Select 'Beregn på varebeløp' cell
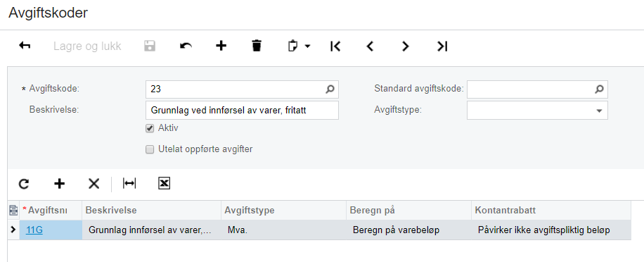The image size is (644, 262). 409,230
